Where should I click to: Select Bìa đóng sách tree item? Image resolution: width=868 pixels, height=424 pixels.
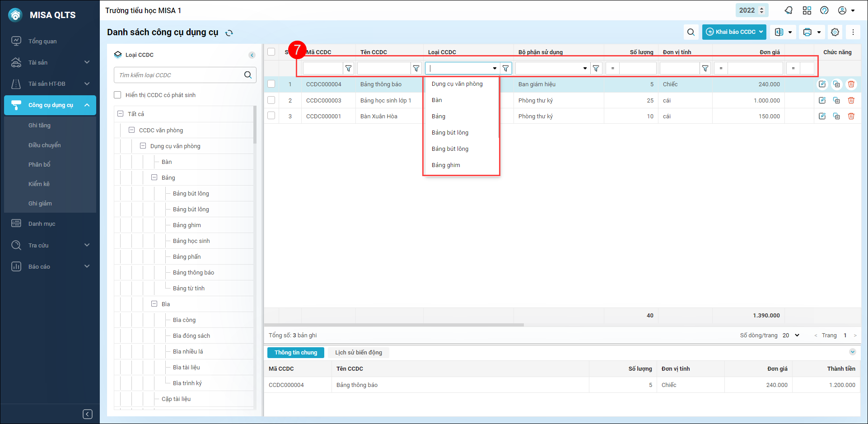[191, 335]
